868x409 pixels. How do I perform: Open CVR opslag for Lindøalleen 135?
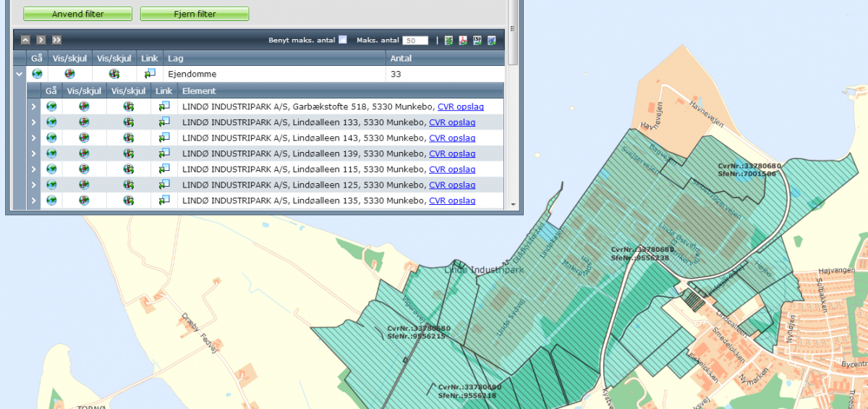[x=452, y=200]
